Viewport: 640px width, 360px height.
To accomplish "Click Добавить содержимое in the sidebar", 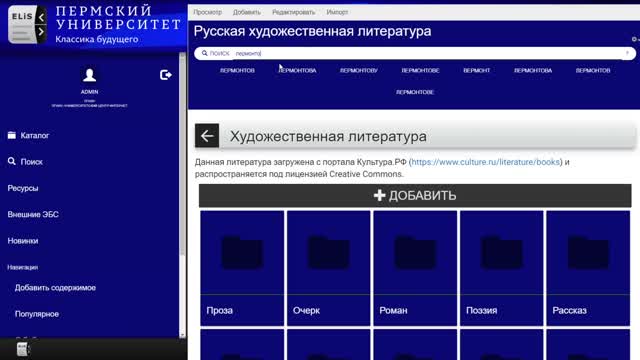I will point(55,288).
